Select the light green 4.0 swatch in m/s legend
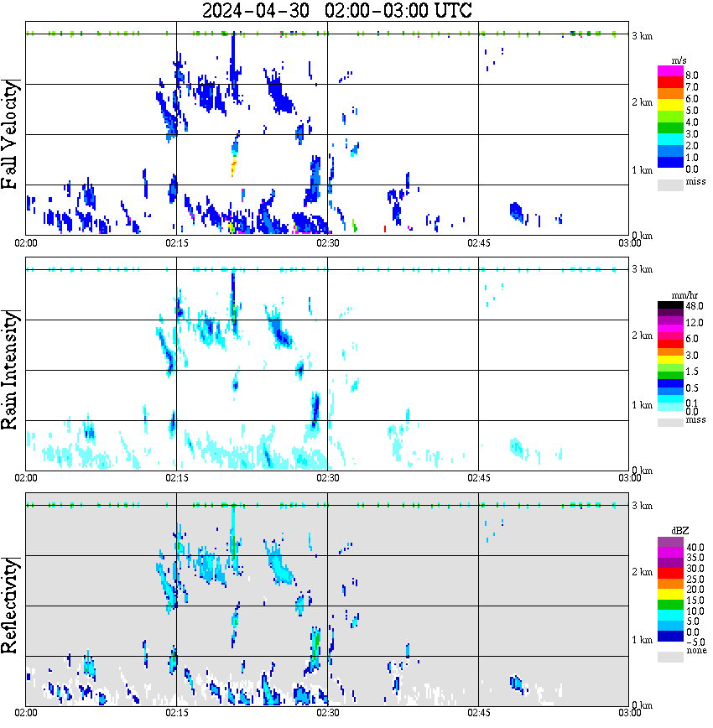 tap(670, 117)
